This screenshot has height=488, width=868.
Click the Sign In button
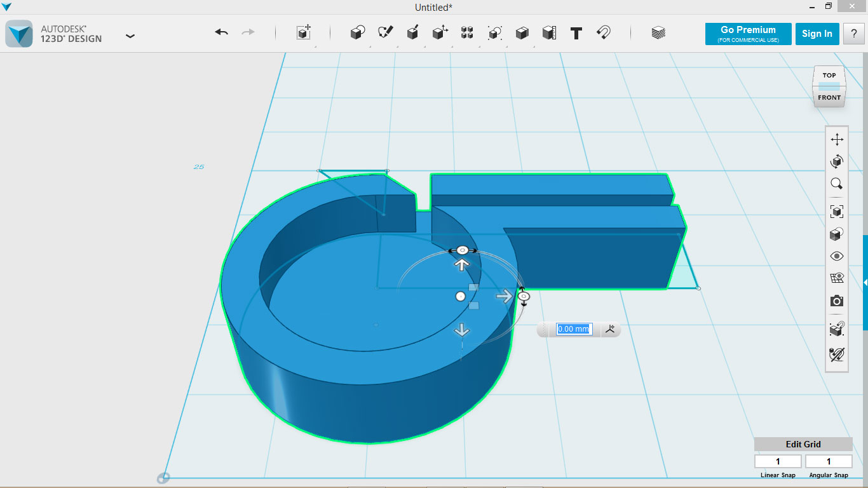point(817,34)
